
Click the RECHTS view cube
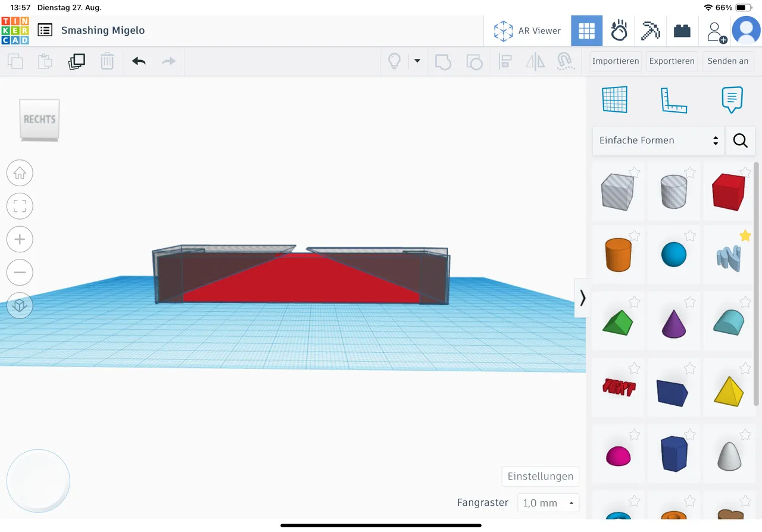[40, 120]
